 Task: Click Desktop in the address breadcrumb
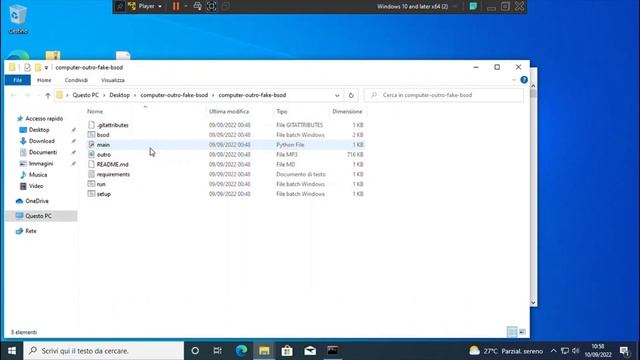pyautogui.click(x=120, y=95)
